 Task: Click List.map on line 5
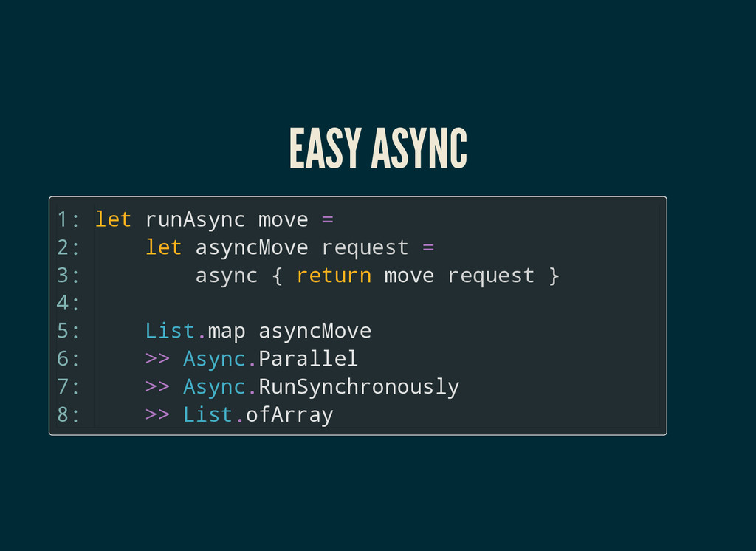click(x=195, y=332)
